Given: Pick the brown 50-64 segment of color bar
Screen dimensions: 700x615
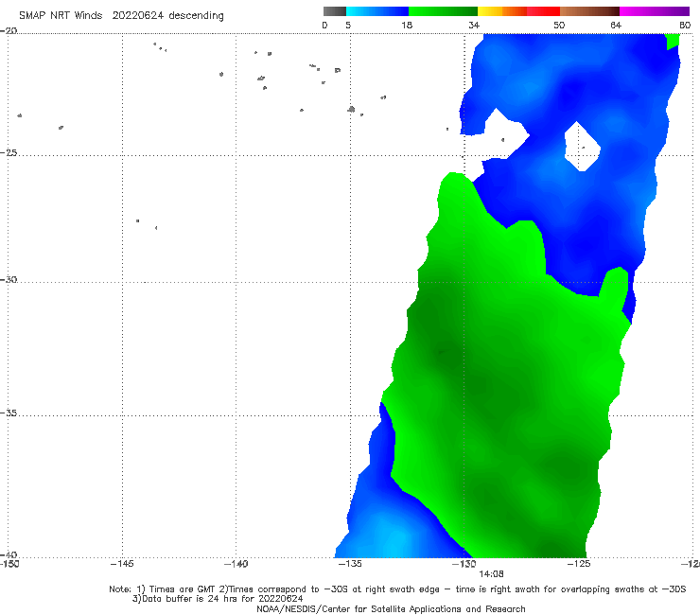Looking at the screenshot, I should (589, 11).
